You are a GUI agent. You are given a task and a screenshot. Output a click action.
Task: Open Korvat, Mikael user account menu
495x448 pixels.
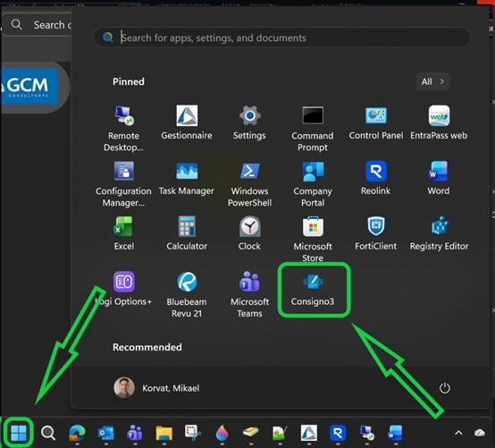click(x=156, y=388)
